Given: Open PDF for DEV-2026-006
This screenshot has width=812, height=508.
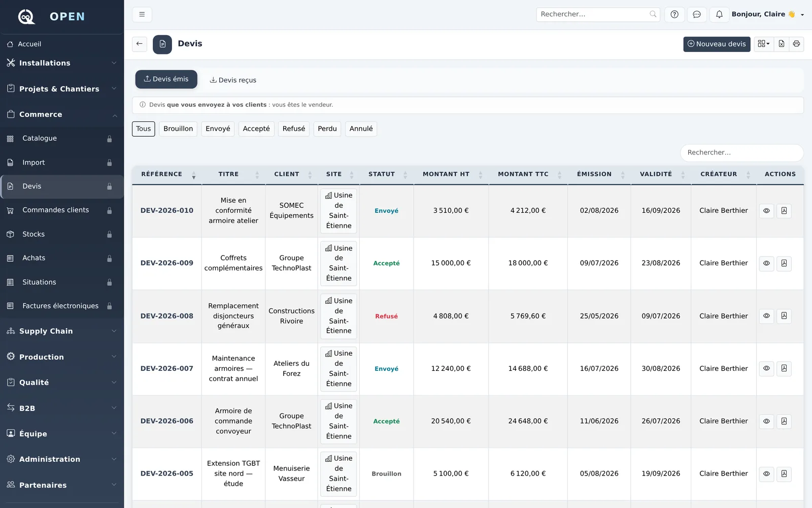Looking at the screenshot, I should 784,421.
